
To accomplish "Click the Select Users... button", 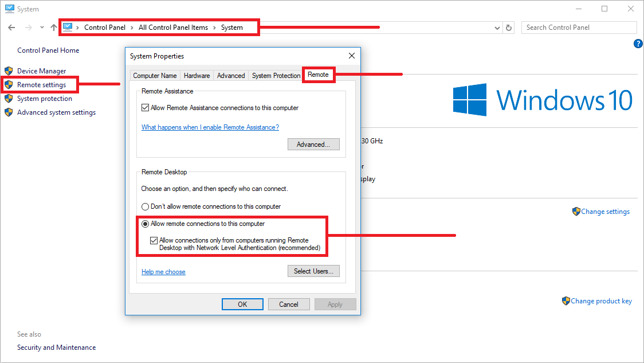I will [x=313, y=271].
